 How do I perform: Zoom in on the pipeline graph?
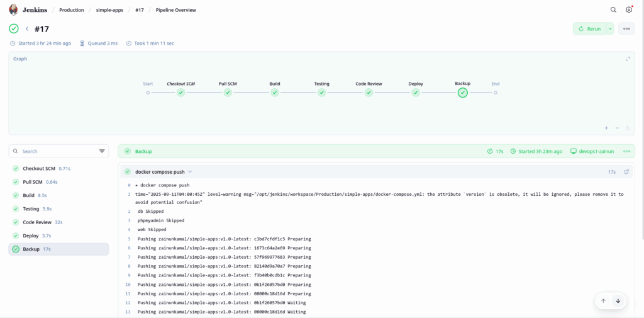[x=606, y=128]
